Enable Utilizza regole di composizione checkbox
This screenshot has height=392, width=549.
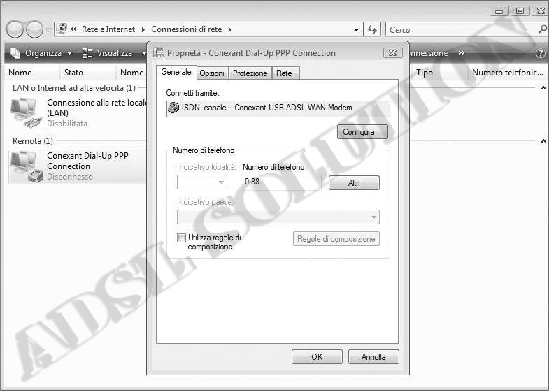coord(182,238)
